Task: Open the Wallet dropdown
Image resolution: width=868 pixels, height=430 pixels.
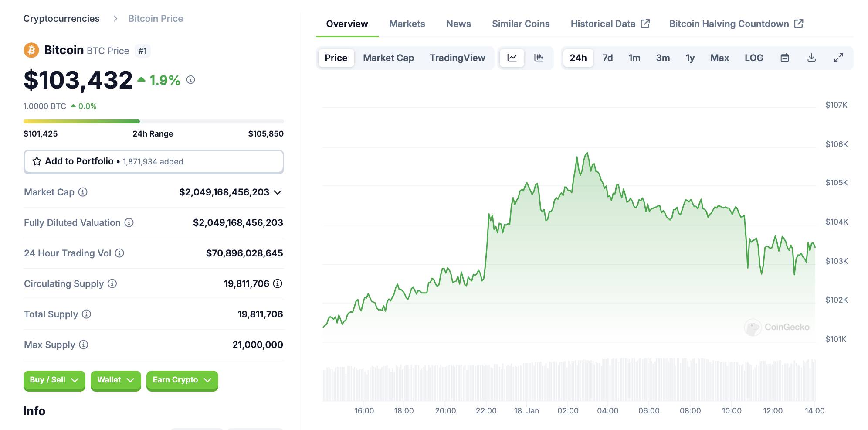Action: (115, 380)
